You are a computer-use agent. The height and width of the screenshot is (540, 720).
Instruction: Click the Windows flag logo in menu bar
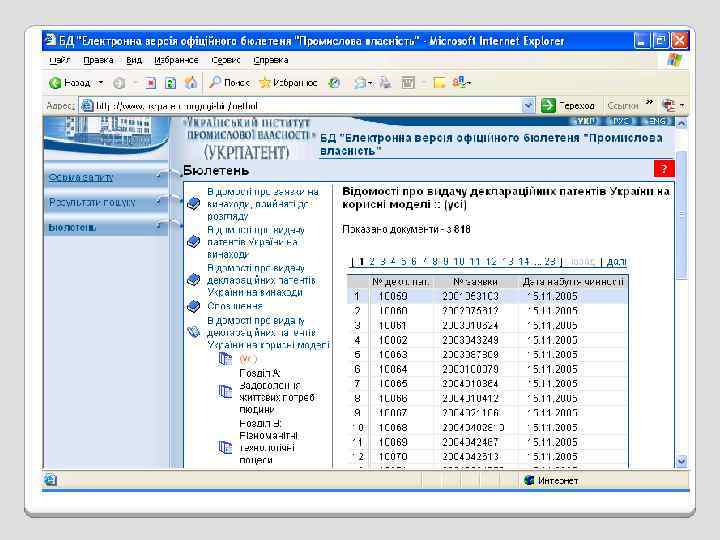coord(675,60)
